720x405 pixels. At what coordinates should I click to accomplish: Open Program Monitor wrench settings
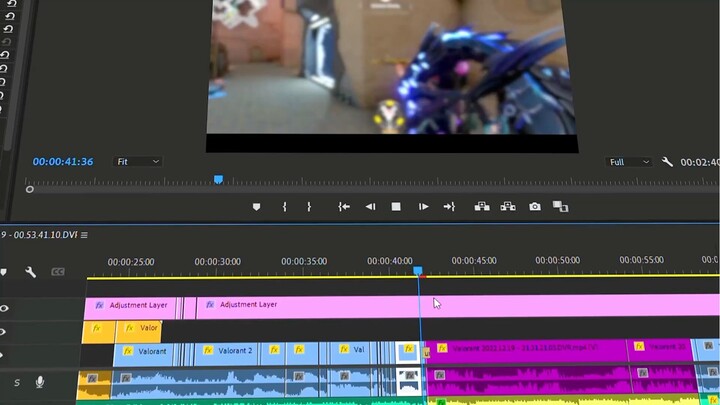pos(667,162)
